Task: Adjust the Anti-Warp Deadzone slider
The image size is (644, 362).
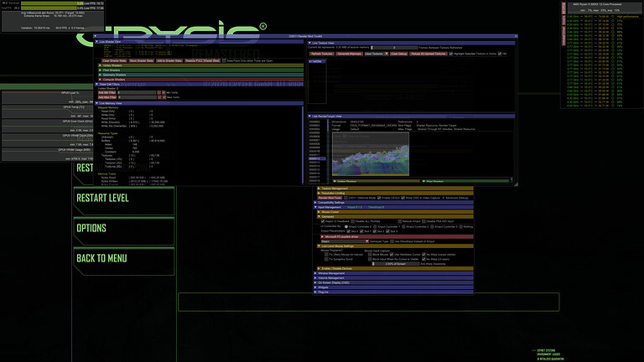Action: [396, 264]
